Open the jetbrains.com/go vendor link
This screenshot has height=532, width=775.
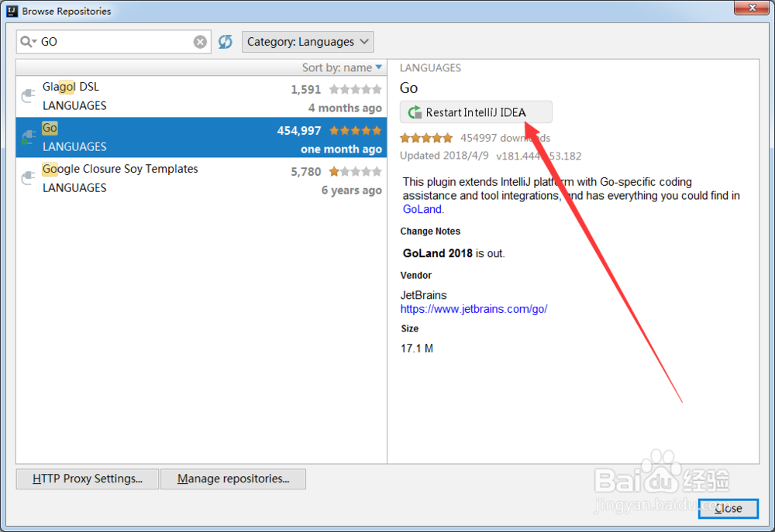tap(474, 309)
